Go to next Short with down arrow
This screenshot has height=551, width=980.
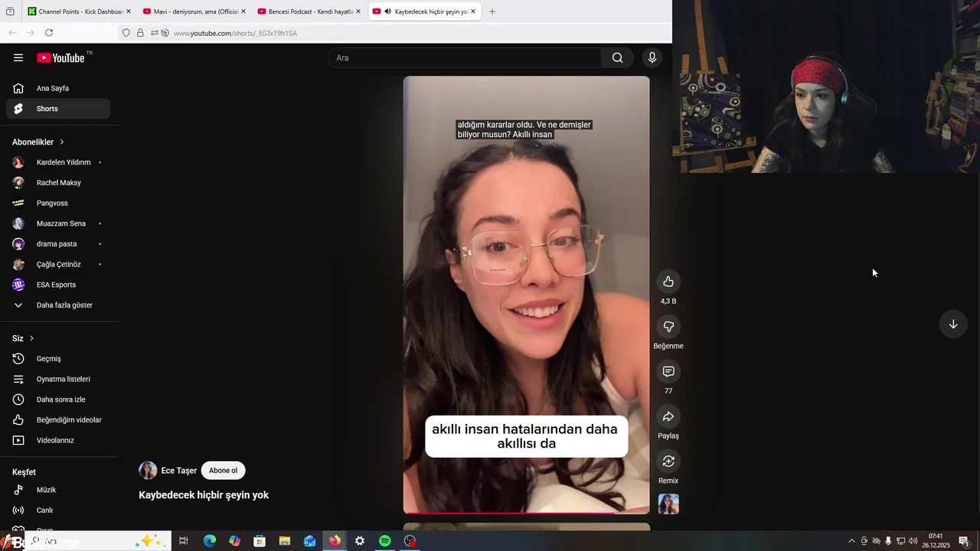[x=953, y=324]
